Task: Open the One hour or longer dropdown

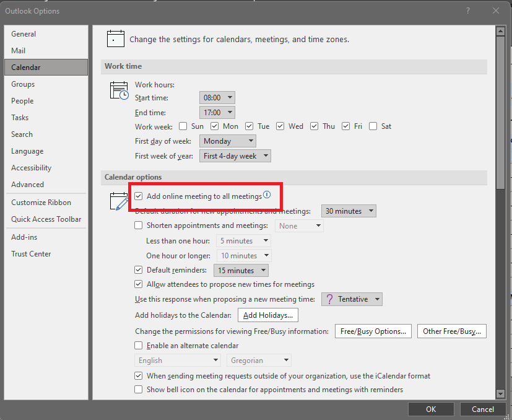Action: (x=245, y=256)
